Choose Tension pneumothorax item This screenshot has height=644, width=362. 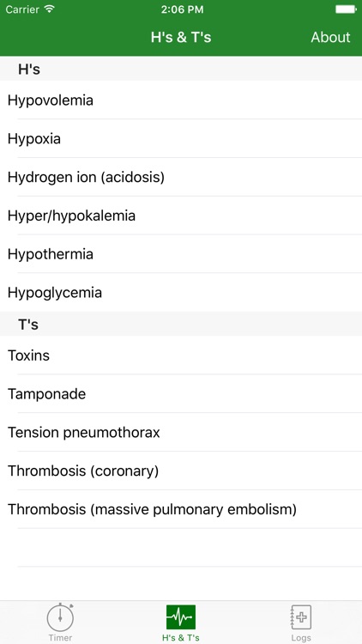[181, 433]
